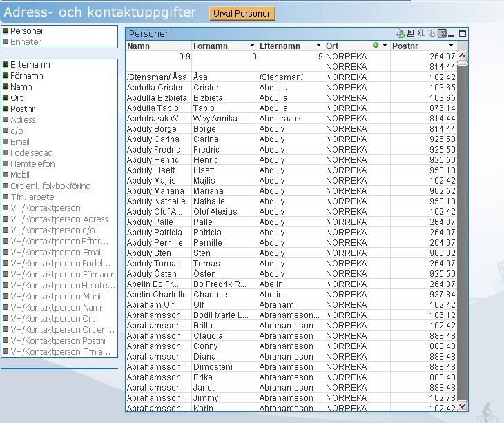This screenshot has height=423, width=504.
Task: Click the down arrow of the table scrollbar
Action: click(x=462, y=406)
